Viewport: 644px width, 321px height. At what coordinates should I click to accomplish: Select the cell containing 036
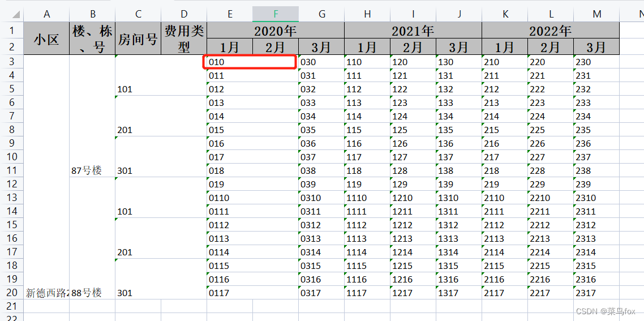(321, 143)
